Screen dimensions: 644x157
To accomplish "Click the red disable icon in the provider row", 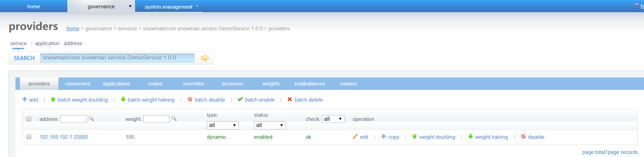I will 523,136.
